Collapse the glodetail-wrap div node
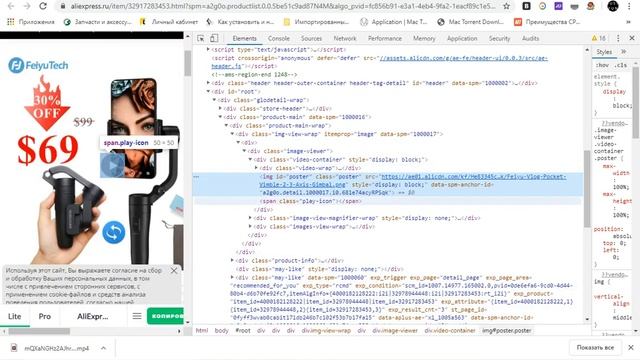This screenshot has height=360, width=640. [214, 100]
